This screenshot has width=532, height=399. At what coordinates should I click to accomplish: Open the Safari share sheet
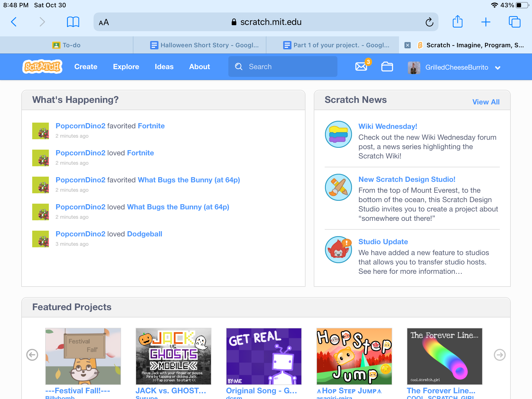click(x=458, y=22)
